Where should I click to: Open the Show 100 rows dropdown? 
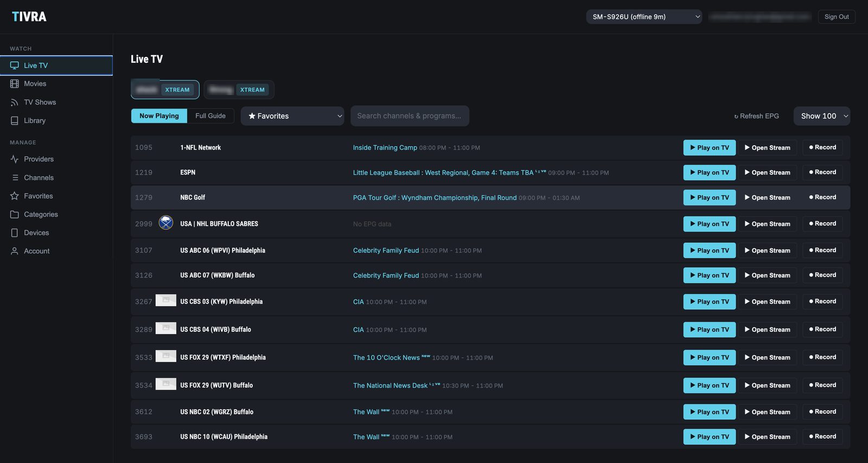pos(822,116)
